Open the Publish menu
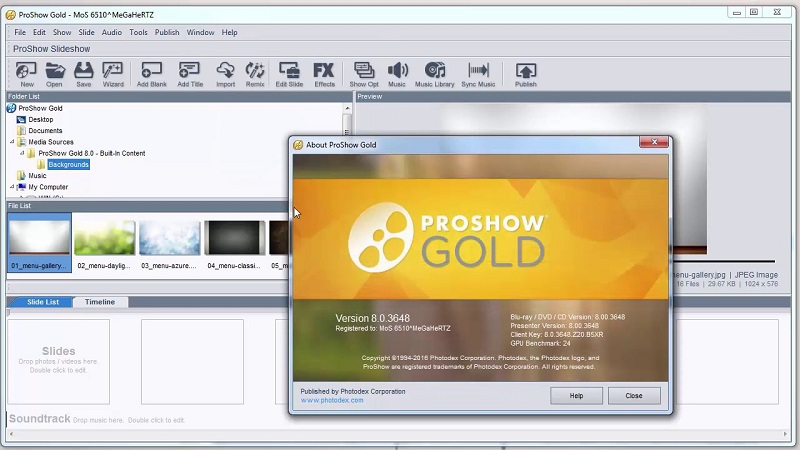The image size is (800, 450). (167, 32)
